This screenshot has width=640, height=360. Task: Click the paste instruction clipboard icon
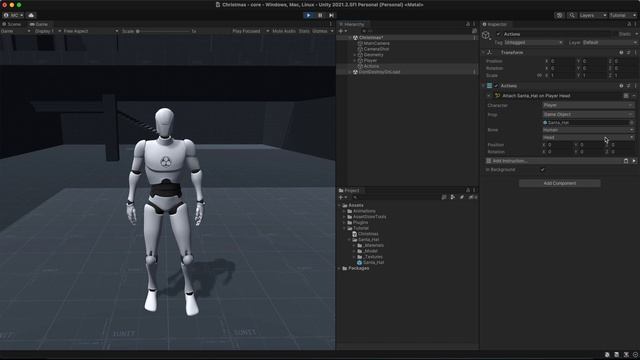(626, 161)
